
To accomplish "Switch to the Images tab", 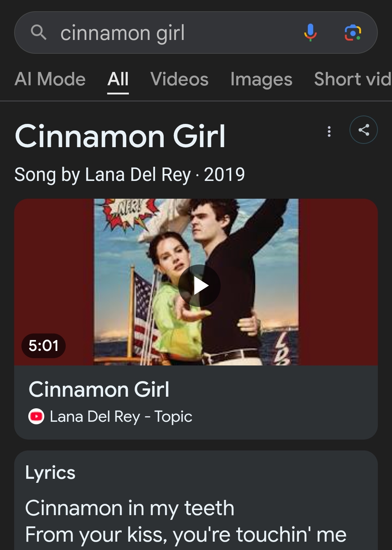I will coord(261,79).
